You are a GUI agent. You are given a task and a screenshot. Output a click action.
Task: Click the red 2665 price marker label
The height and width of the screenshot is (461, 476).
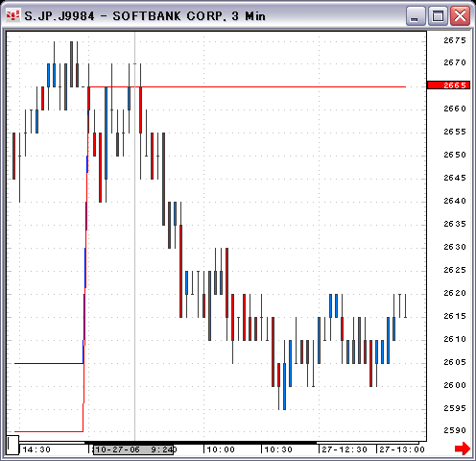[448, 85]
